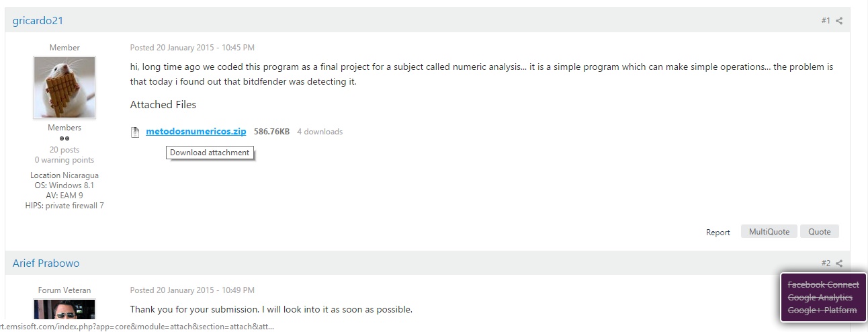
Task: Open Arief Prabowo's profile link
Action: (x=46, y=263)
